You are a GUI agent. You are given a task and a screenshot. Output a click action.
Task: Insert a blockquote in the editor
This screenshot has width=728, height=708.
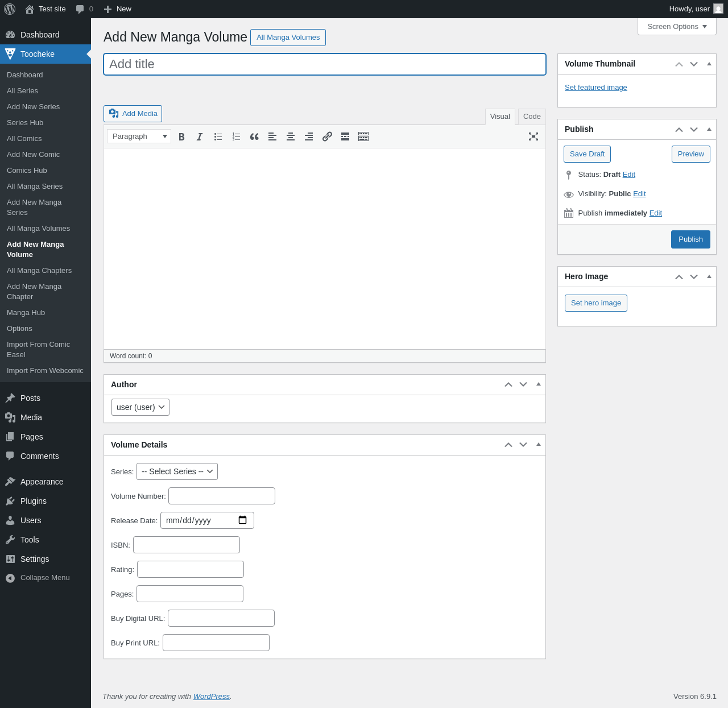[x=254, y=136]
